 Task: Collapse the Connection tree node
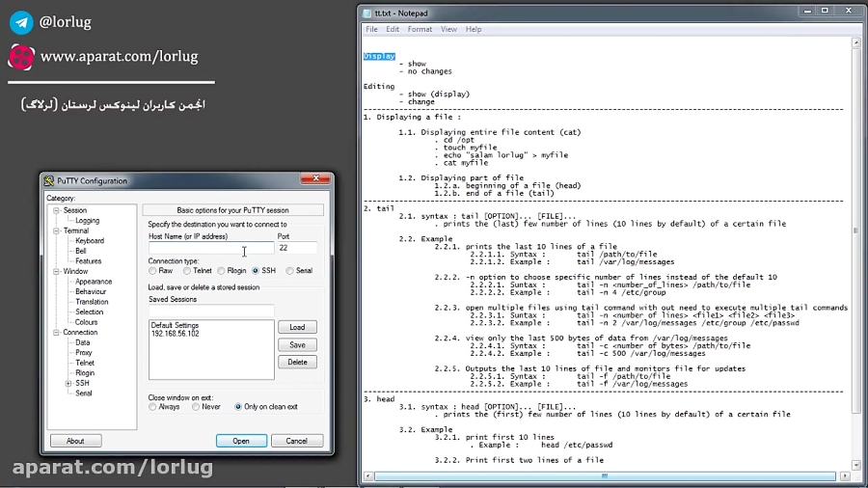coord(56,333)
